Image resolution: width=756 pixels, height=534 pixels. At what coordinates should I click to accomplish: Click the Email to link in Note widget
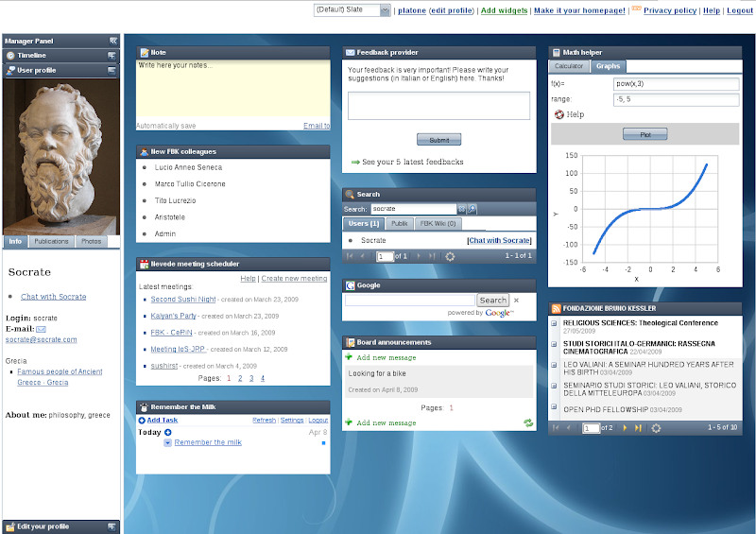click(317, 126)
